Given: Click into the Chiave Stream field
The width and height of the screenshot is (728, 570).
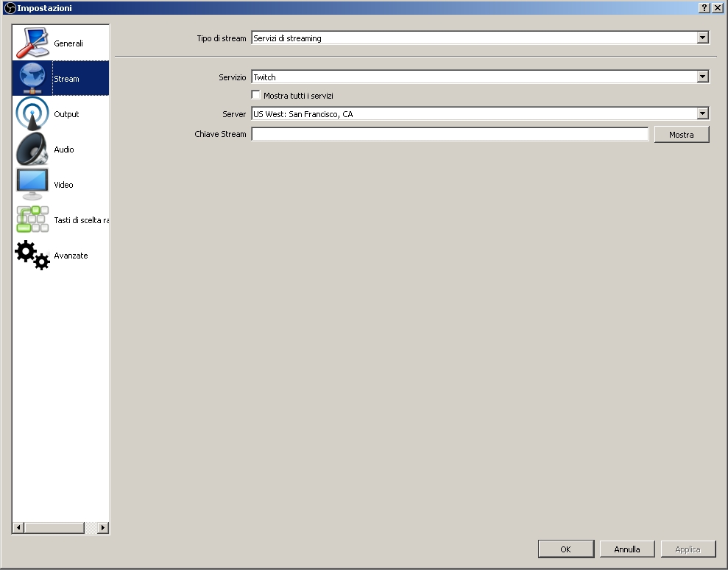Looking at the screenshot, I should coord(450,134).
